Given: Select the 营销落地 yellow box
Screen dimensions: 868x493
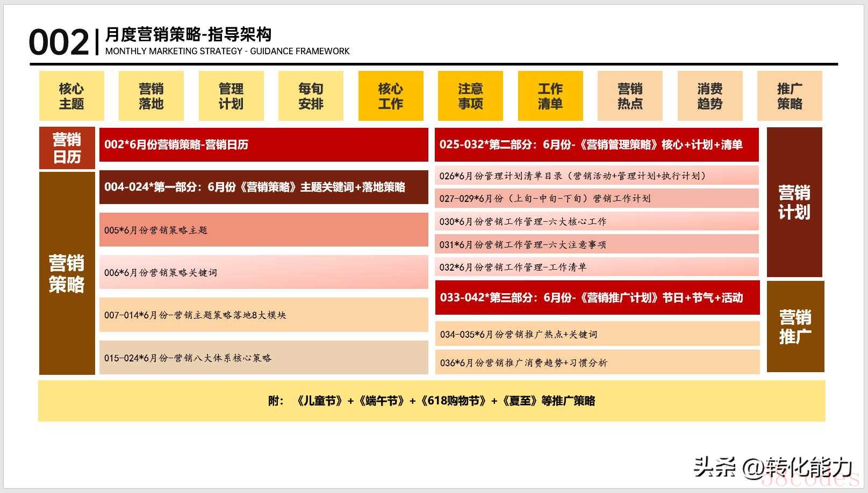Looking at the screenshot, I should click(151, 96).
